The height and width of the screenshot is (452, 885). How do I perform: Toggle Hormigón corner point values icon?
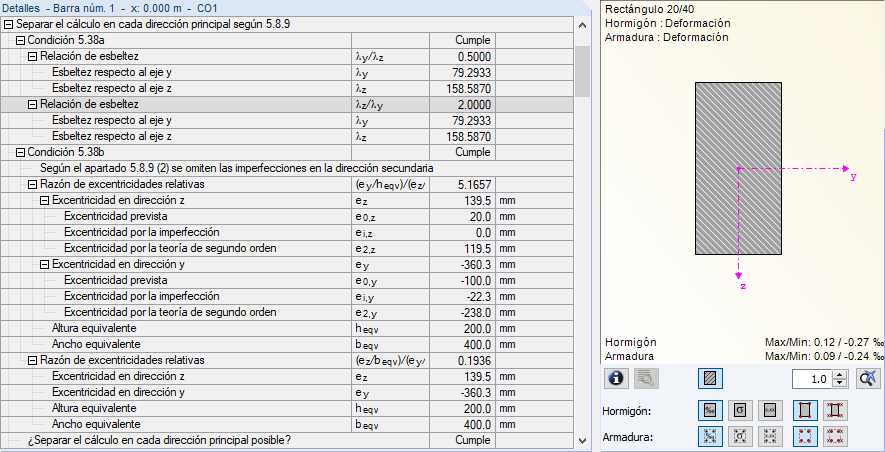coord(836,410)
